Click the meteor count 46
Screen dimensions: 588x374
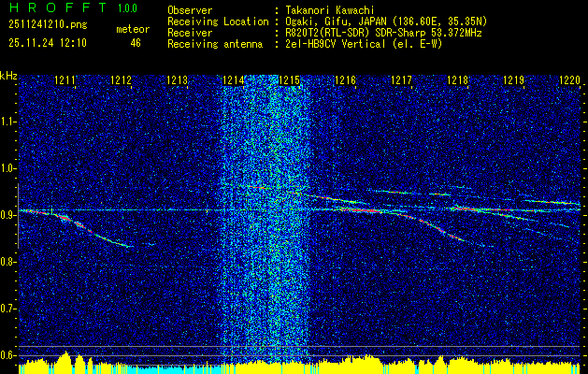(x=136, y=43)
